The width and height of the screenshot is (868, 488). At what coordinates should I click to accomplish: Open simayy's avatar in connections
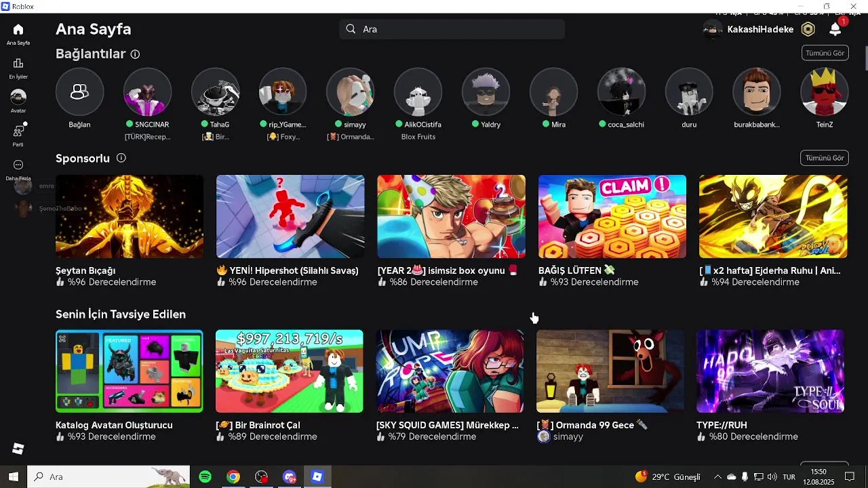tap(351, 91)
